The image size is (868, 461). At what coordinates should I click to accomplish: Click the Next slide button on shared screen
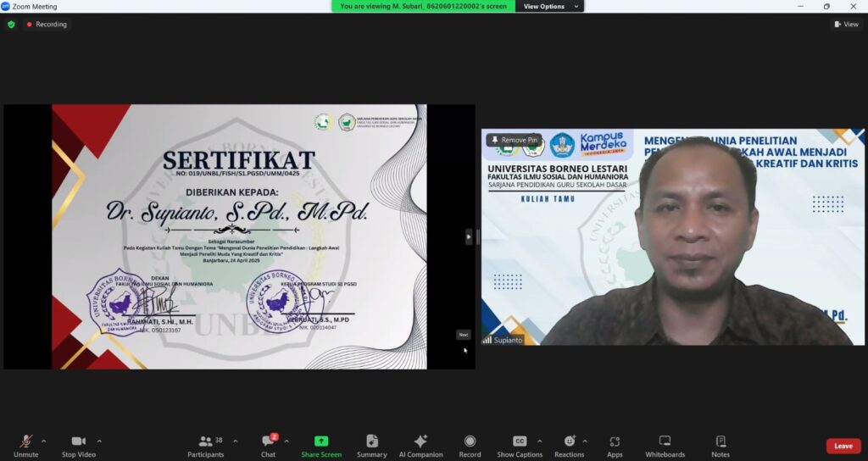pyautogui.click(x=464, y=334)
